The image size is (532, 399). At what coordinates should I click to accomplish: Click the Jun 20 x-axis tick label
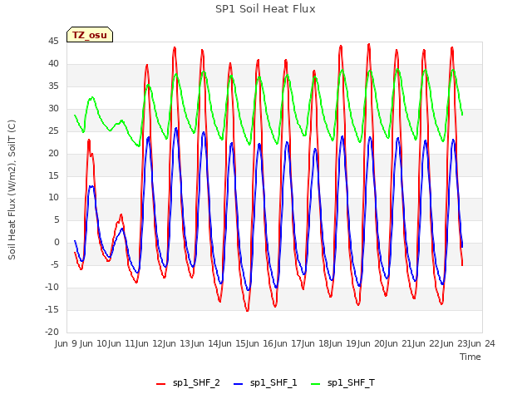[x=372, y=343]
